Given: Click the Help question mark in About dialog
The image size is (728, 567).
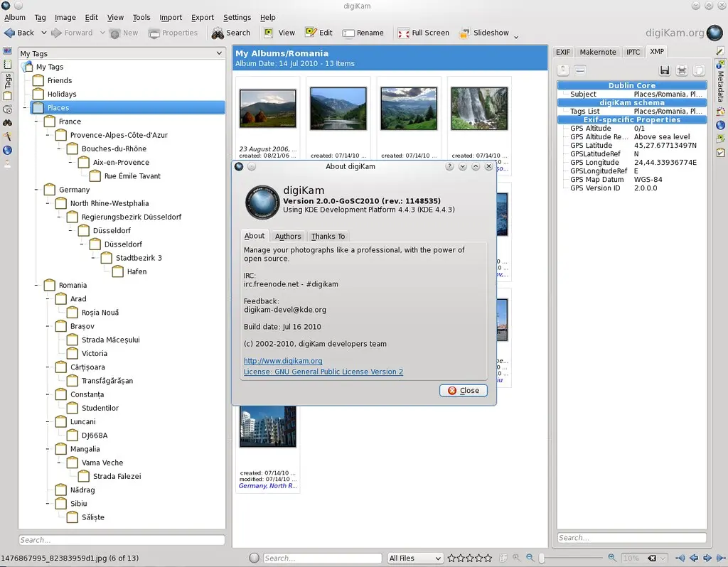Looking at the screenshot, I should [449, 166].
